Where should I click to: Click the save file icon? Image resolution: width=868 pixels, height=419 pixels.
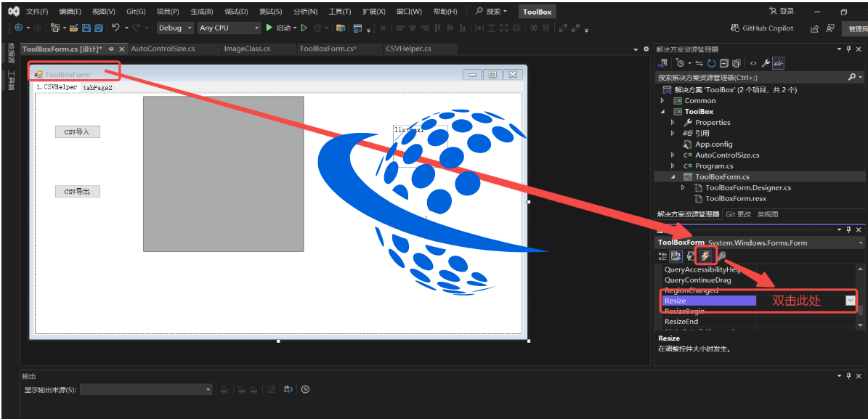coord(86,28)
